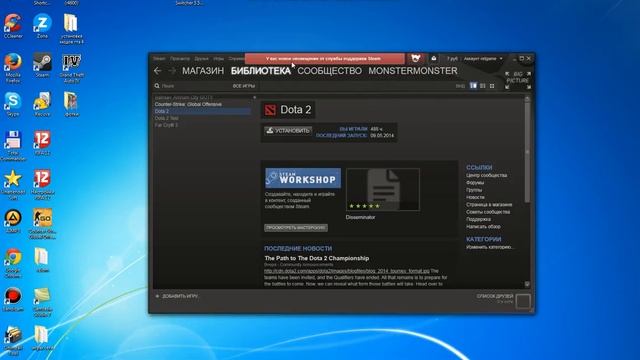
Task: Click the Написать обзор link
Action: [x=483, y=227]
